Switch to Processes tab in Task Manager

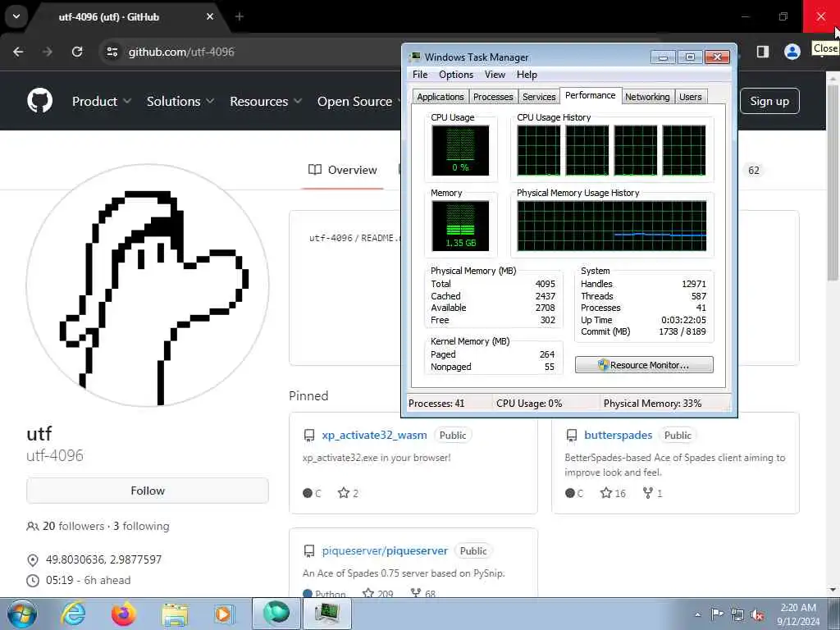coord(493,97)
